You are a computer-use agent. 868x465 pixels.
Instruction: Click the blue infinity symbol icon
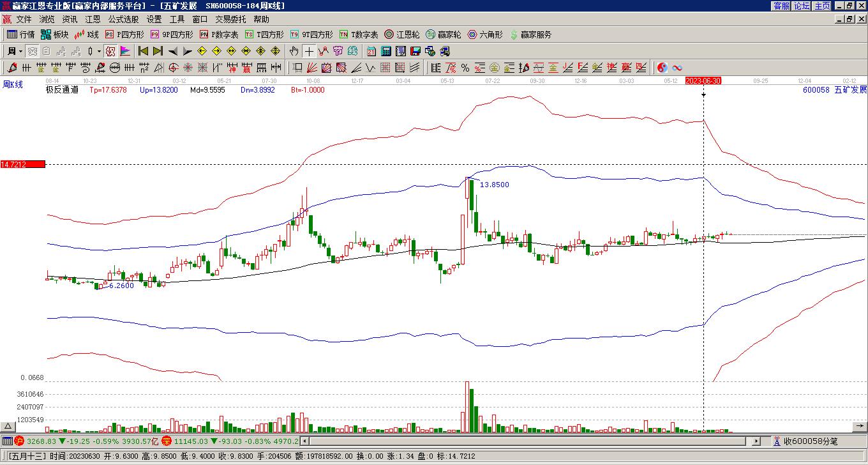[x=677, y=68]
